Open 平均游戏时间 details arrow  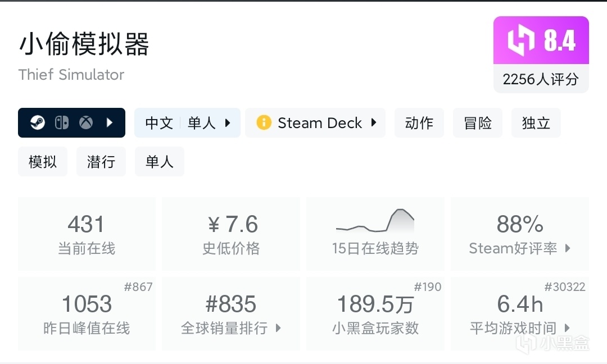pyautogui.click(x=568, y=328)
